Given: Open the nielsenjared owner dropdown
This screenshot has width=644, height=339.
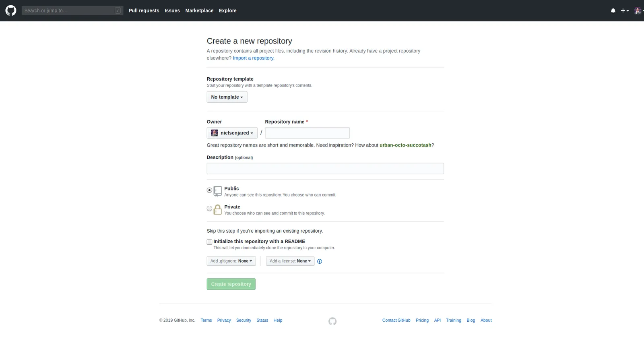Looking at the screenshot, I should pyautogui.click(x=232, y=133).
